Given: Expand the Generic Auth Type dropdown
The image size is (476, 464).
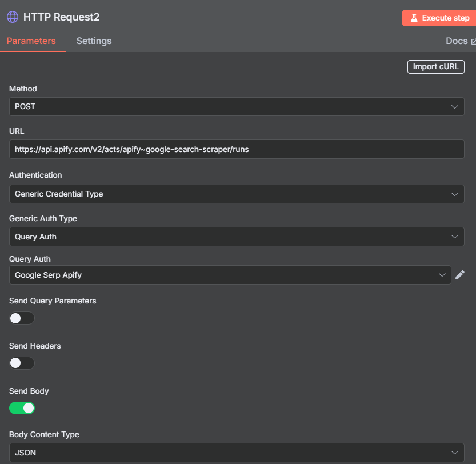Looking at the screenshot, I should click(237, 237).
